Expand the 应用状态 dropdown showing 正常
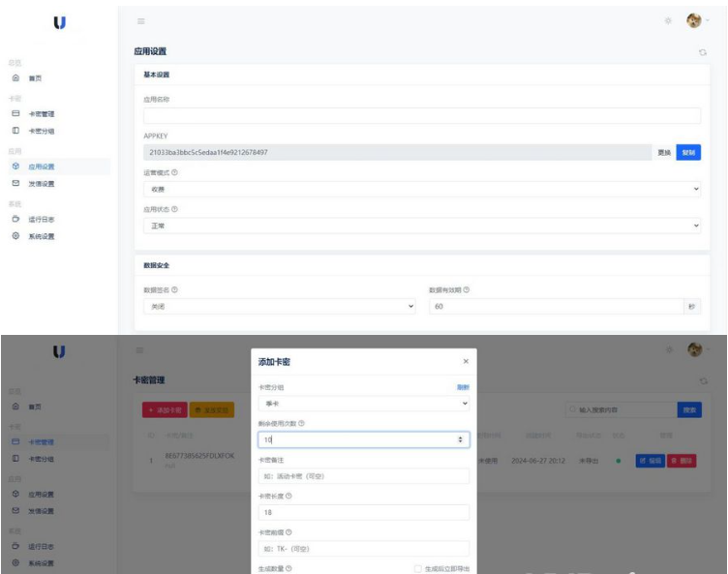 416,225
